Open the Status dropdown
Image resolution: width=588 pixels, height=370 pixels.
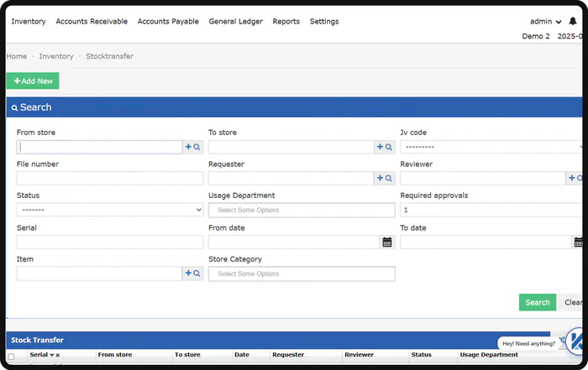(110, 210)
